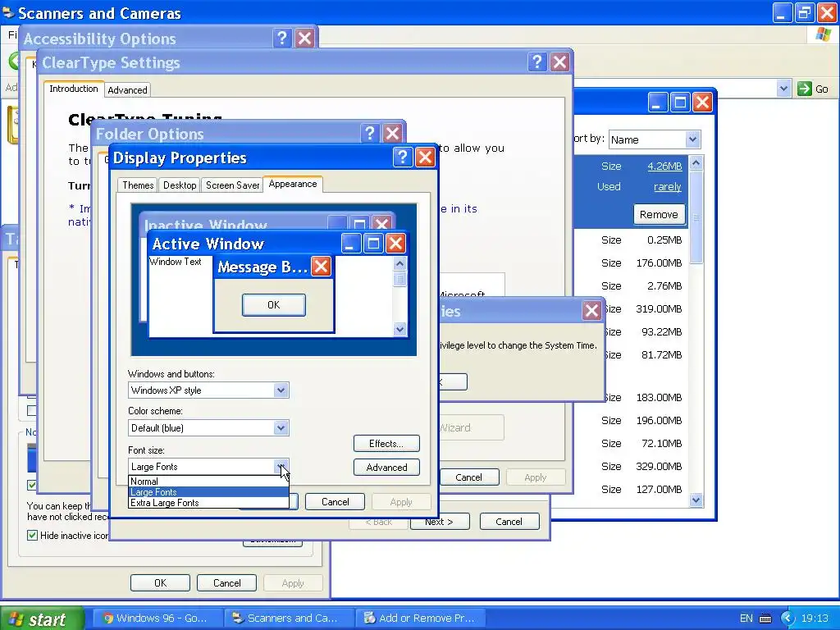
Task: Close the system time privilege error dialog
Action: 591,311
